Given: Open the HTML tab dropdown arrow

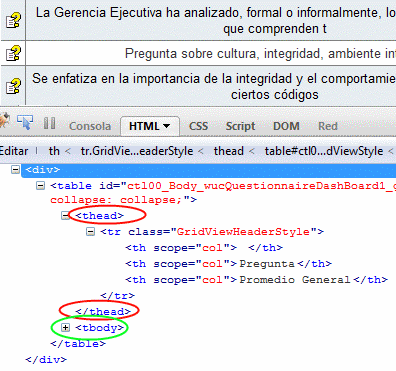Looking at the screenshot, I should [166, 126].
